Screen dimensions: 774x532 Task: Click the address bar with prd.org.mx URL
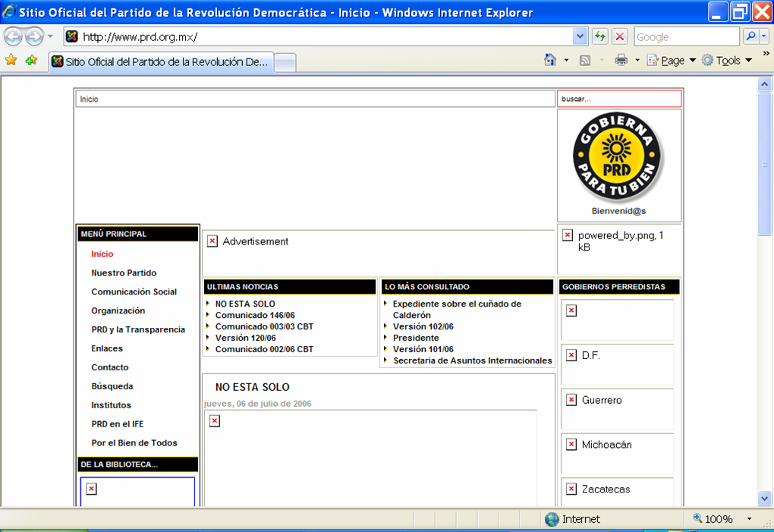(319, 36)
